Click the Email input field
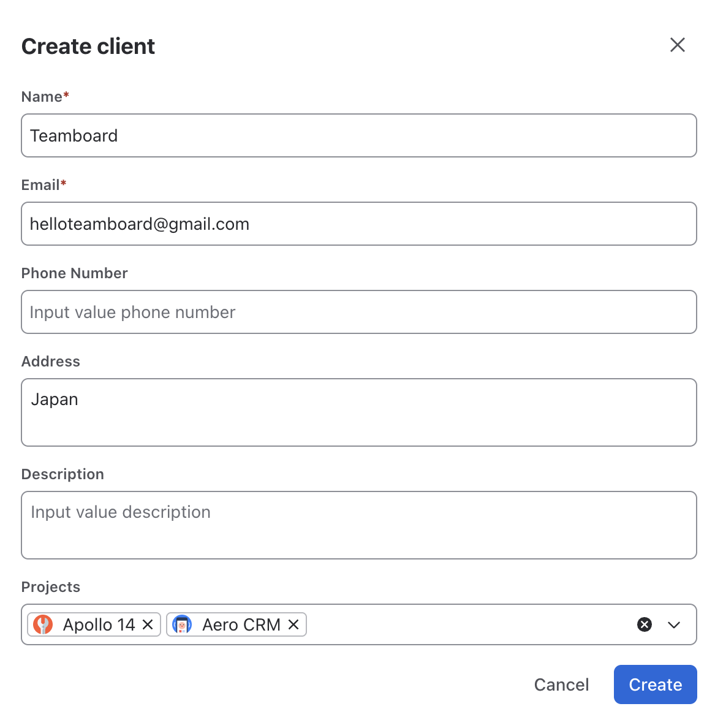Viewport: 715px width, 728px height. pyautogui.click(x=359, y=224)
